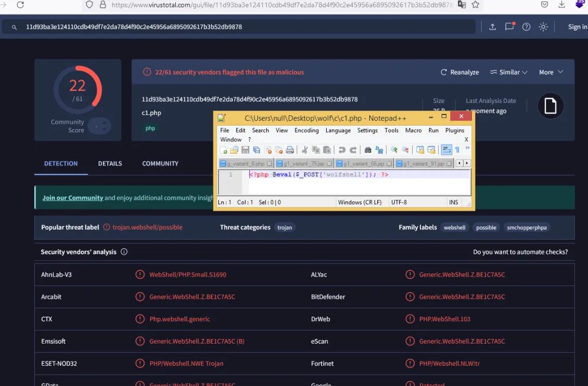588x386 pixels.
Task: Toggle INS insert mode in status bar
Action: (454, 202)
